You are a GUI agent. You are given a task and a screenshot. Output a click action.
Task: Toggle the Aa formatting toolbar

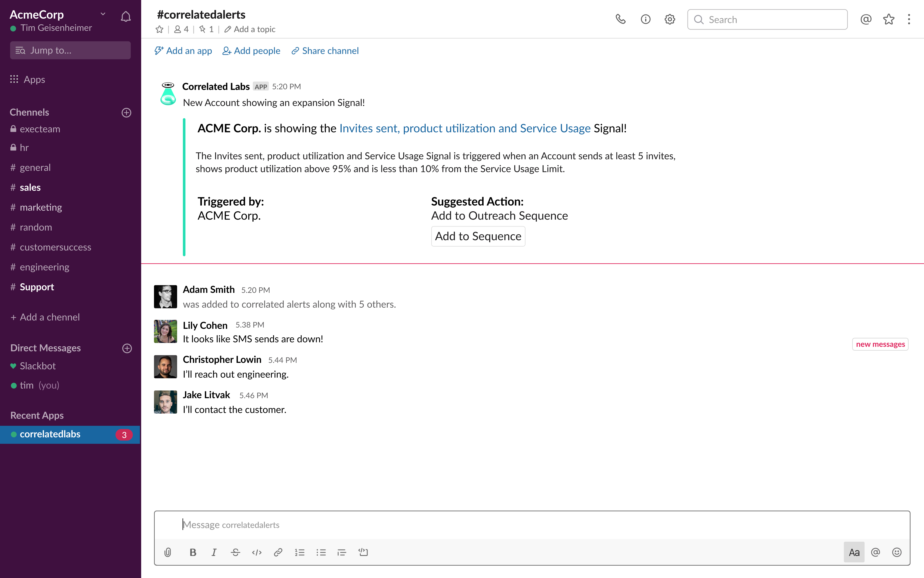(x=854, y=552)
